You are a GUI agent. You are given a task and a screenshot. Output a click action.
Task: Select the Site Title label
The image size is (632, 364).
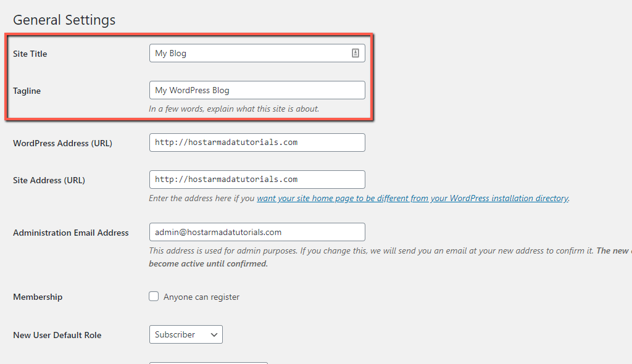tap(30, 54)
